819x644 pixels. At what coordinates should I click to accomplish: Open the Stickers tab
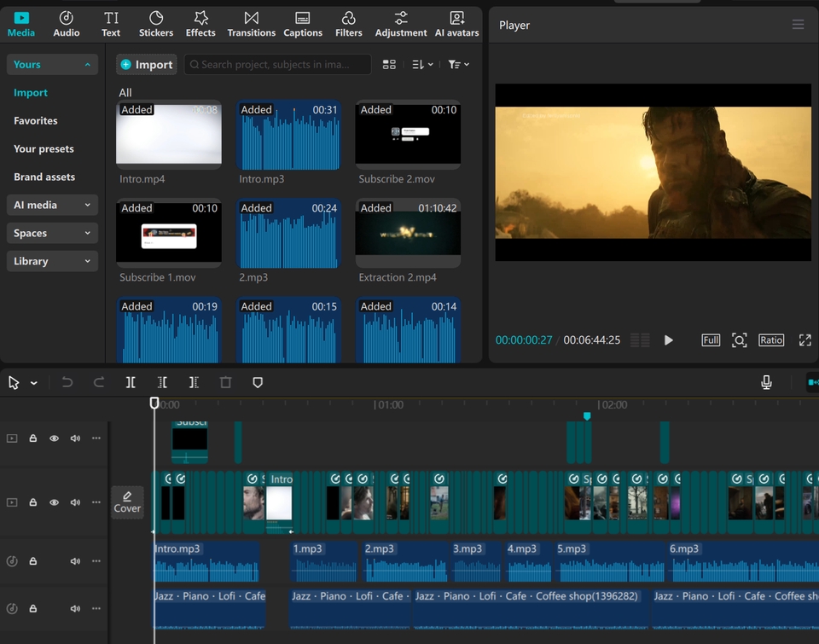pyautogui.click(x=155, y=24)
